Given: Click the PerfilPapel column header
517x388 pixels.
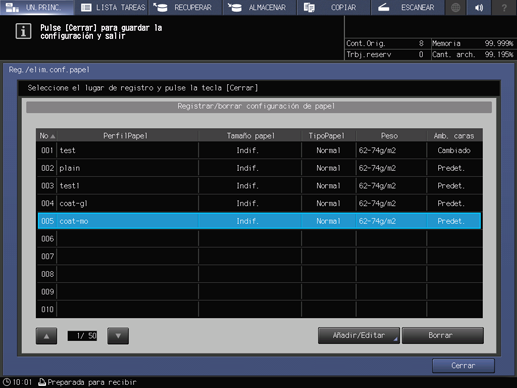Looking at the screenshot, I should pos(128,136).
